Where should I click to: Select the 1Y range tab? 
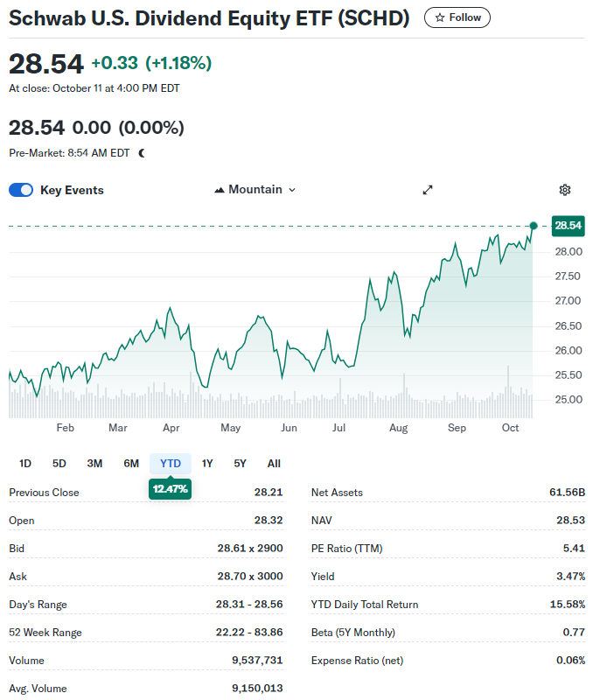click(x=207, y=464)
